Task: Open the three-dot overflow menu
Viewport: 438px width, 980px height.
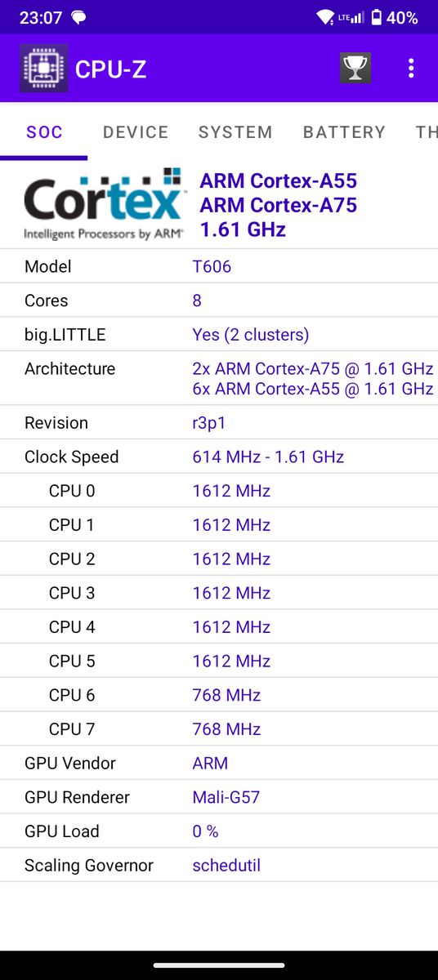Action: 411,69
